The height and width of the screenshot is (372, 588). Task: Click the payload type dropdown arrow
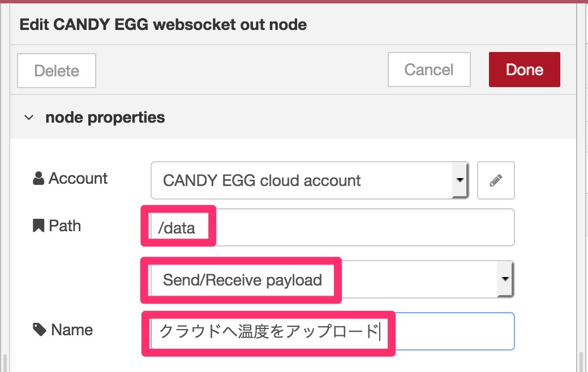(x=505, y=279)
